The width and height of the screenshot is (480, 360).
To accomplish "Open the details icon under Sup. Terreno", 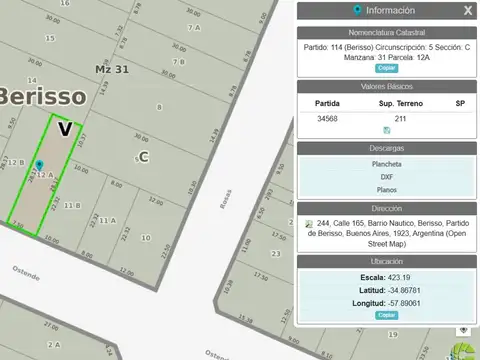I will tap(387, 130).
